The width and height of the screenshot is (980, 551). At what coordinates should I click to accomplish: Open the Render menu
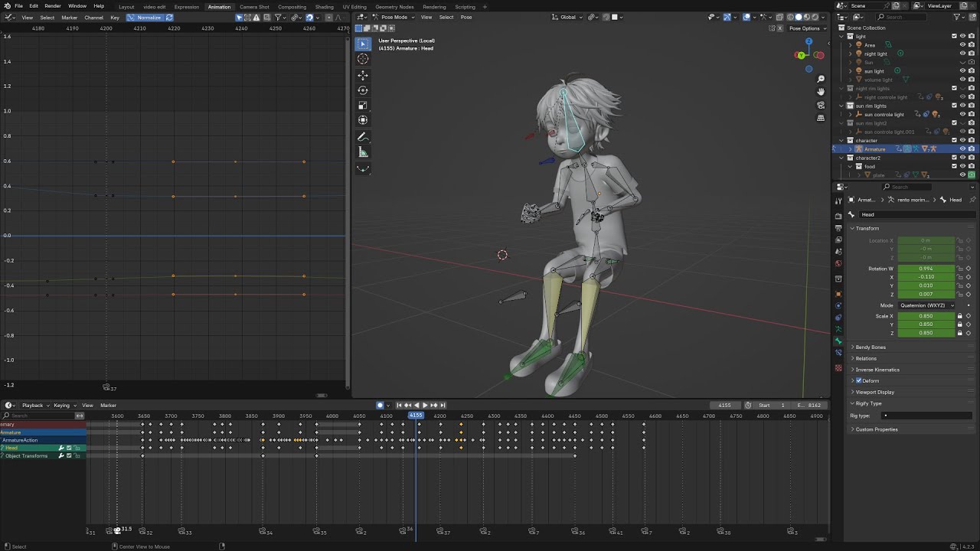53,6
